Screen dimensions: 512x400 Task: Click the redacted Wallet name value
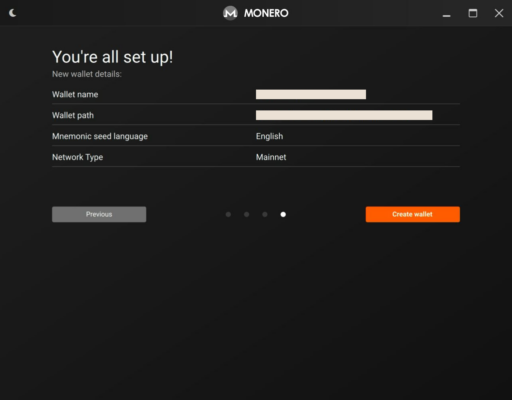tap(311, 94)
